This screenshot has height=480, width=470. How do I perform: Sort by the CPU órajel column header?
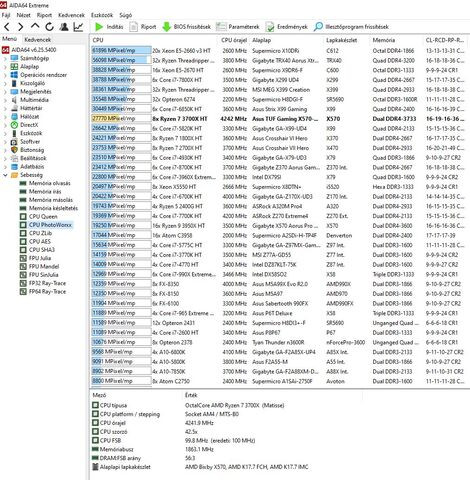click(x=234, y=40)
